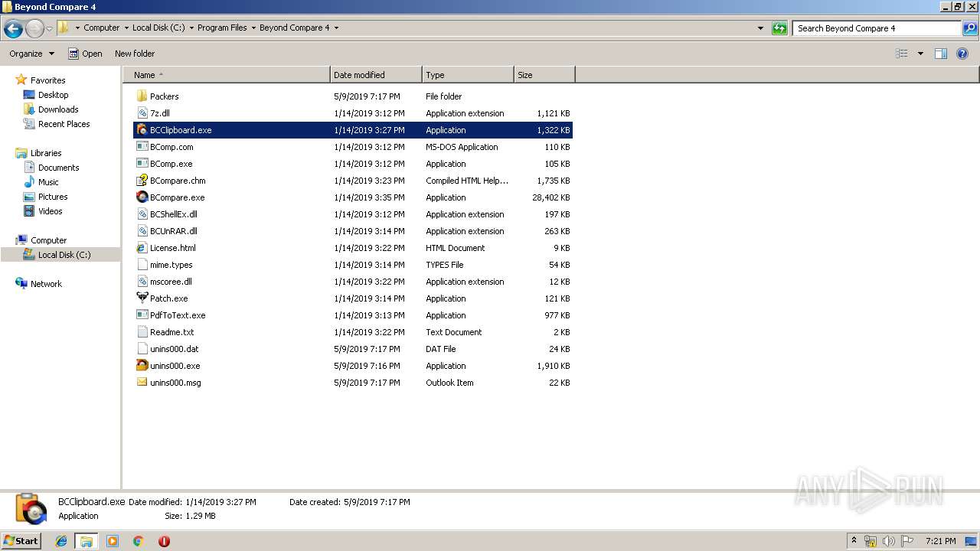Click the Packers folder icon
This screenshot has width=980, height=551.
(x=142, y=96)
